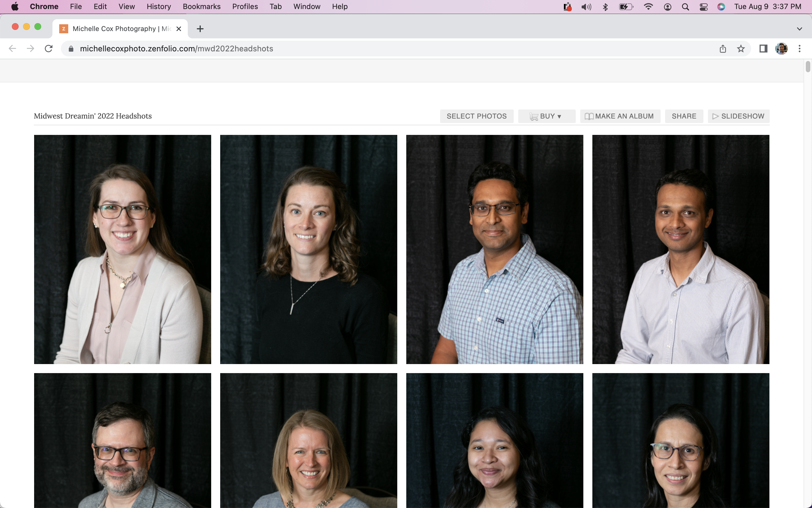Open the View menu
Screen dimensions: 812x508
click(127, 7)
